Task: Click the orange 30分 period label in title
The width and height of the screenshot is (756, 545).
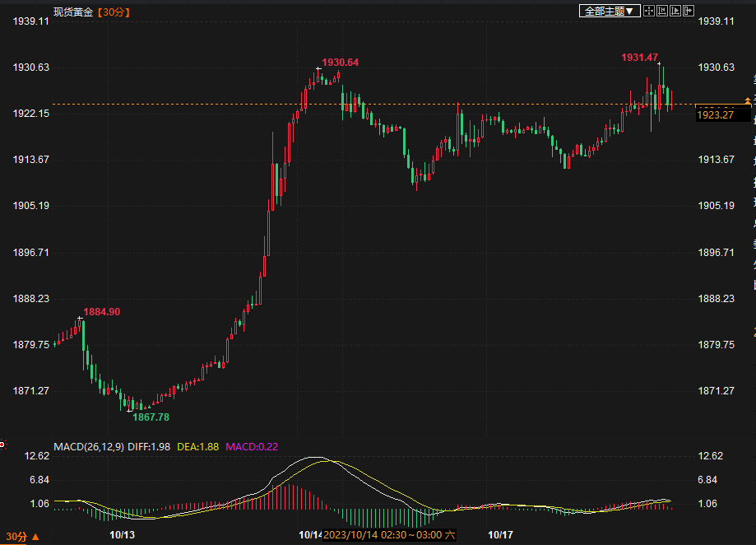Action: [x=114, y=12]
